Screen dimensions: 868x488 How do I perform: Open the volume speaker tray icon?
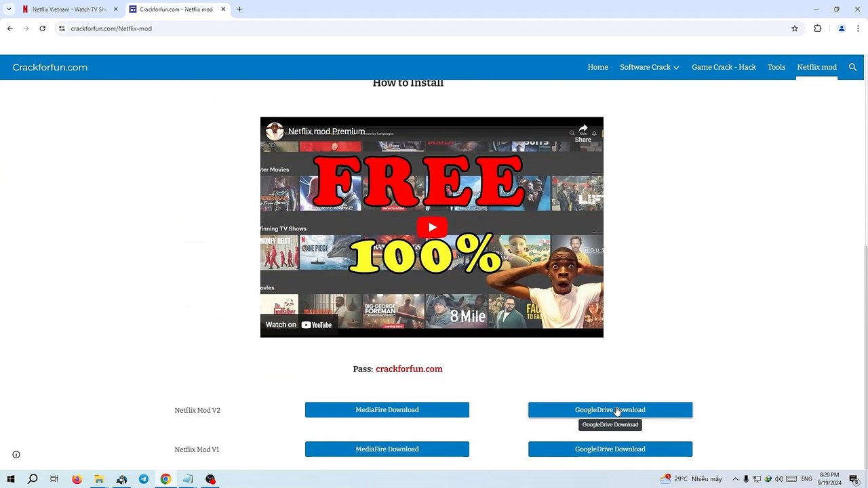coord(778,479)
